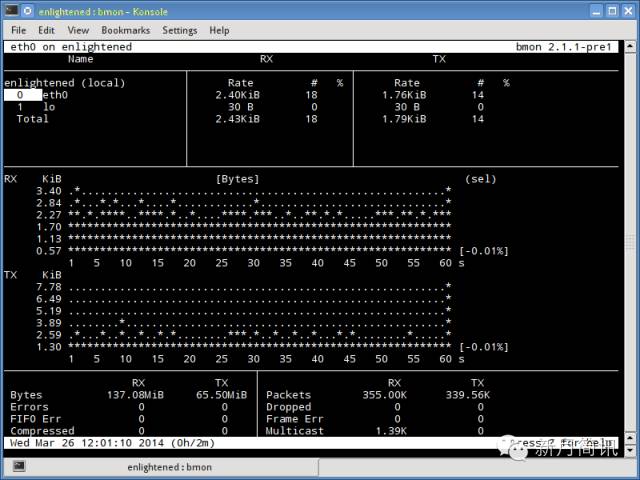
Task: Close the Konsole window
Action: tap(629, 11)
